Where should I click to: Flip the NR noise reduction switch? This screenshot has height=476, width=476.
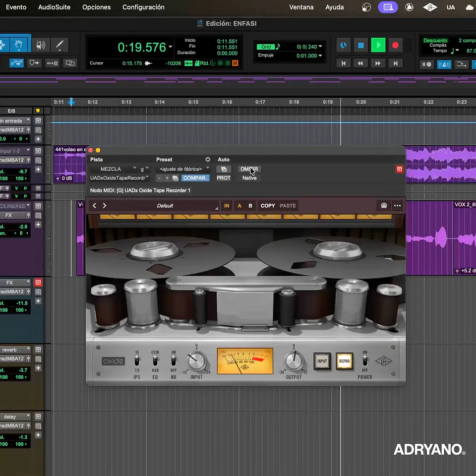(174, 361)
